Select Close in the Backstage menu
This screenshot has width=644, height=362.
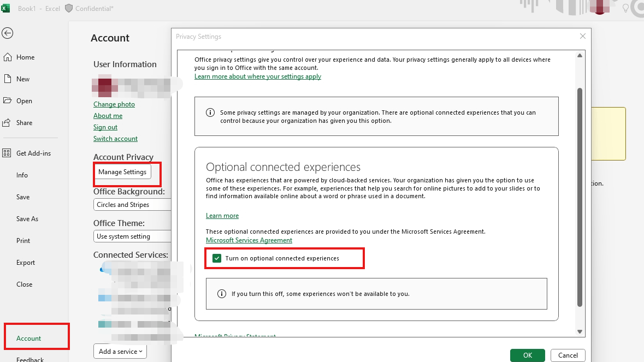click(24, 284)
